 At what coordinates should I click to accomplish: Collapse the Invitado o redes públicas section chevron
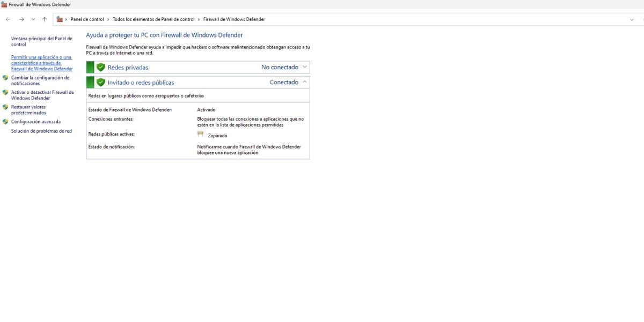tap(305, 82)
